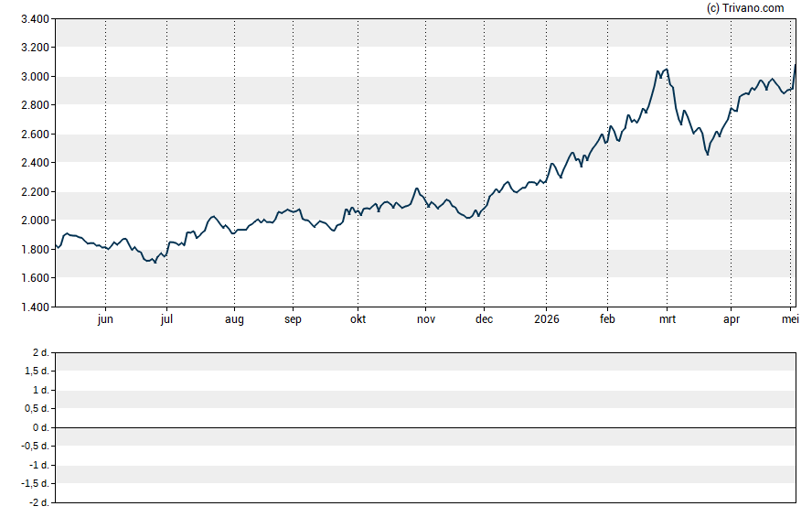812x517 pixels.
Task: Click the 3.200 price axis label
Action: (35, 48)
